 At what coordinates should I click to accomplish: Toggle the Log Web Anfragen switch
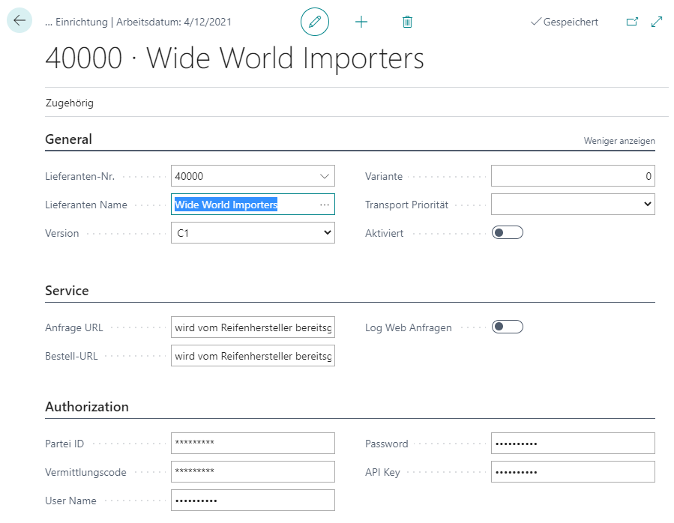coord(507,327)
